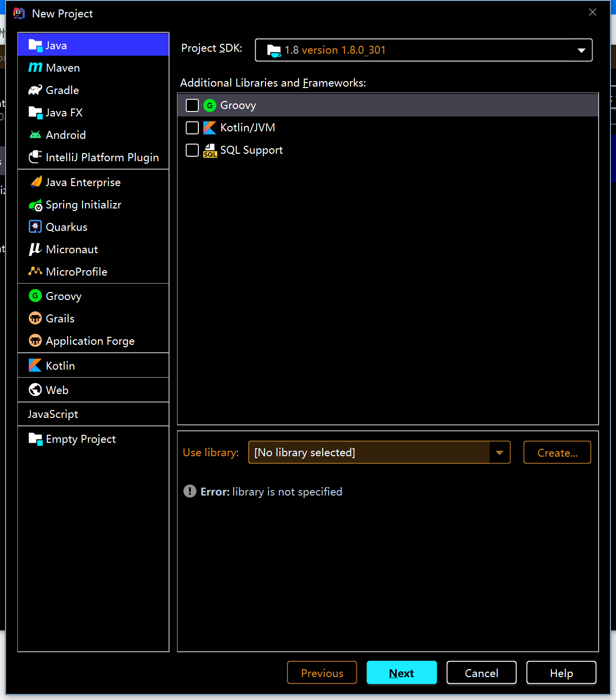616x700 pixels.
Task: Select the Application Forge icon
Action: (35, 341)
